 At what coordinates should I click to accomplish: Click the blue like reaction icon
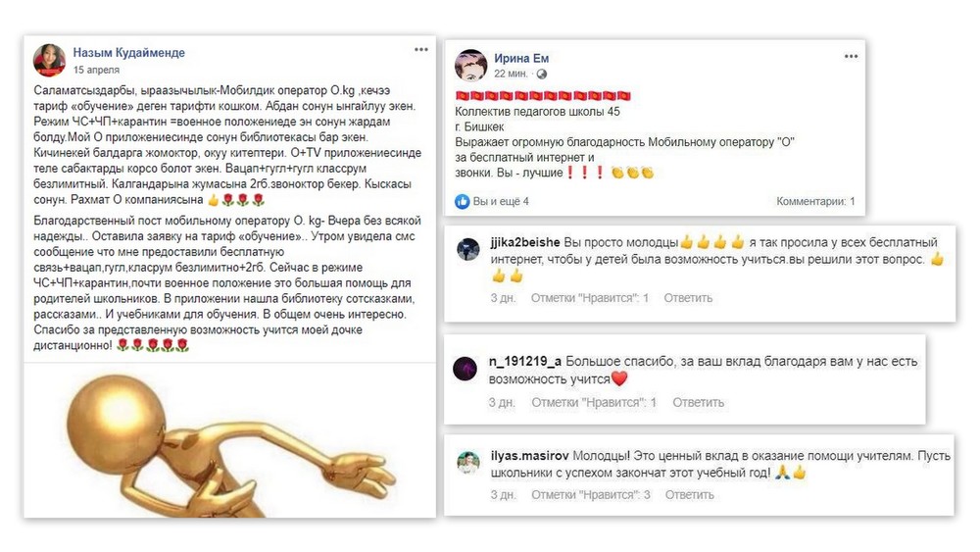[x=462, y=201]
